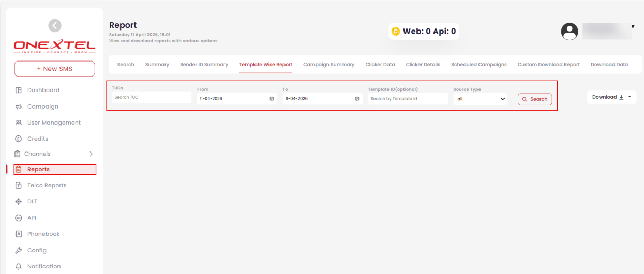The height and width of the screenshot is (274, 644).
Task: Open the From date calendar icon
Action: (x=272, y=98)
